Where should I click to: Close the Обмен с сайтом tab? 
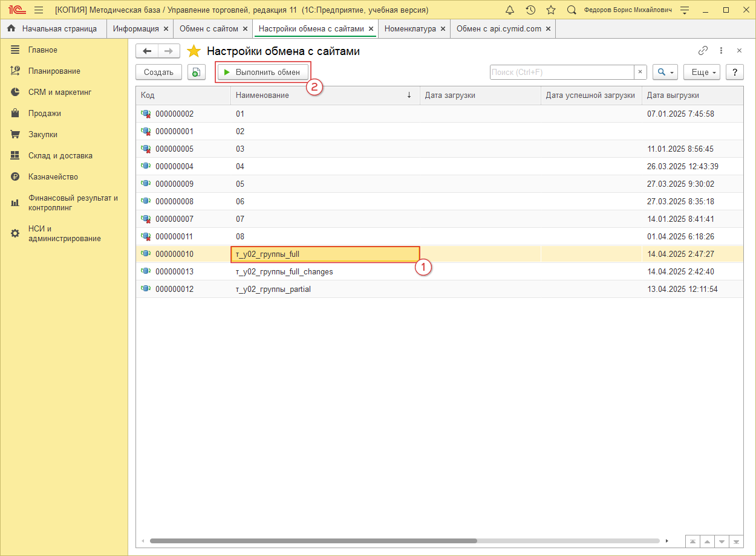coord(245,29)
